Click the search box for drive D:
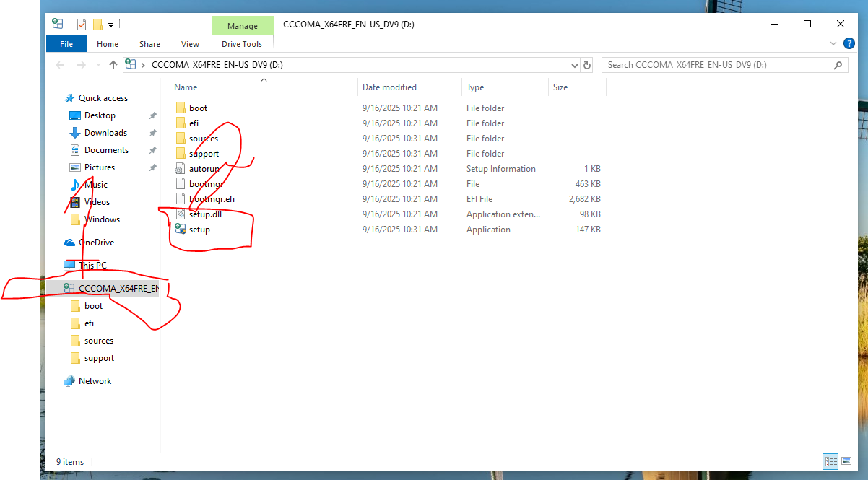 click(719, 65)
